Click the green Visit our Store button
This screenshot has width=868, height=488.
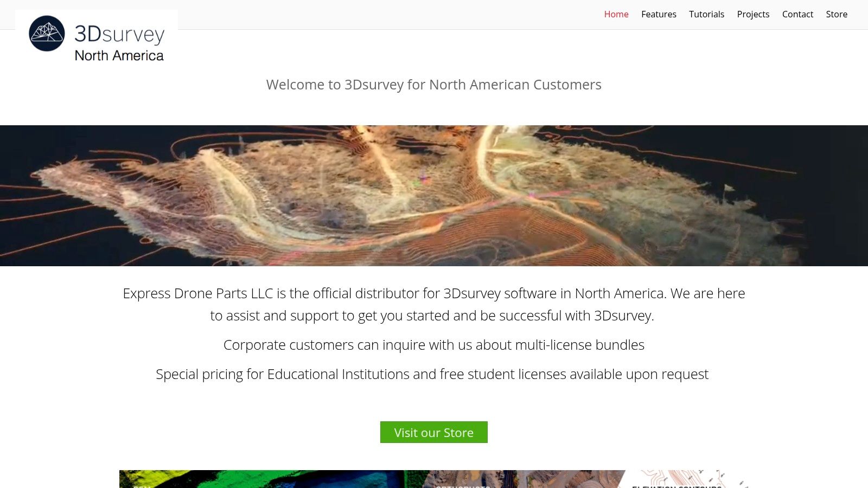[434, 432]
